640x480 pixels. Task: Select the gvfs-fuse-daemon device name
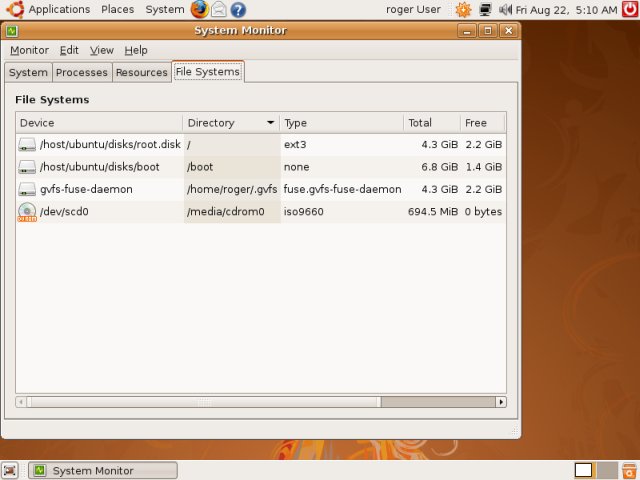86,189
